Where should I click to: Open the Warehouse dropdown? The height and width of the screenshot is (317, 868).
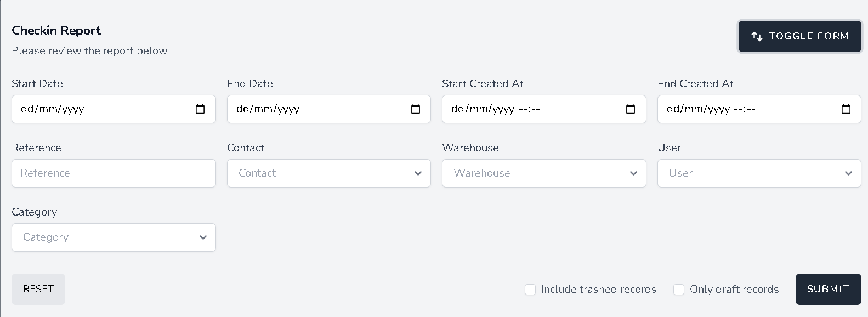click(544, 173)
